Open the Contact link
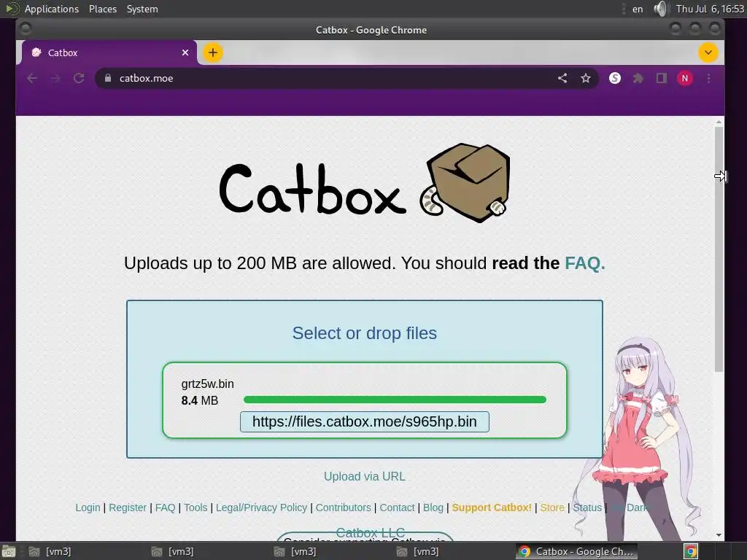This screenshot has width=747, height=560. (397, 507)
